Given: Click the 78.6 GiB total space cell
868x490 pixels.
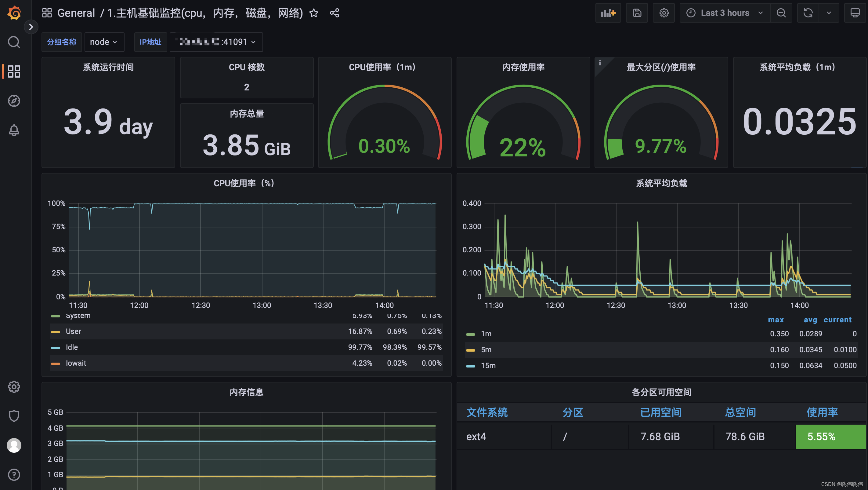Looking at the screenshot, I should (x=754, y=436).
